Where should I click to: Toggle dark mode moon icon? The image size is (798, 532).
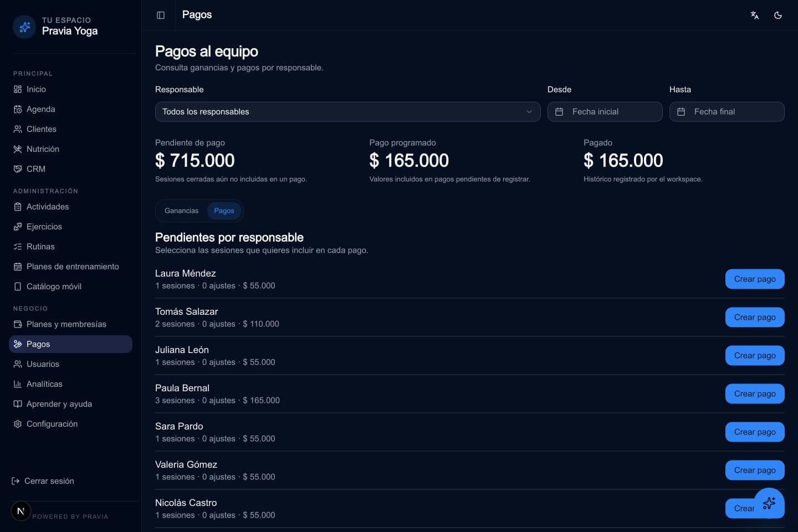point(778,15)
